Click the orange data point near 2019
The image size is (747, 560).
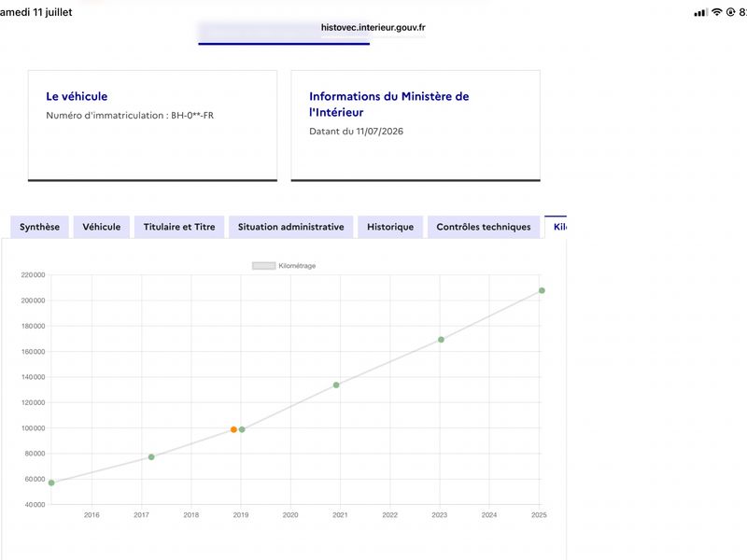point(233,429)
